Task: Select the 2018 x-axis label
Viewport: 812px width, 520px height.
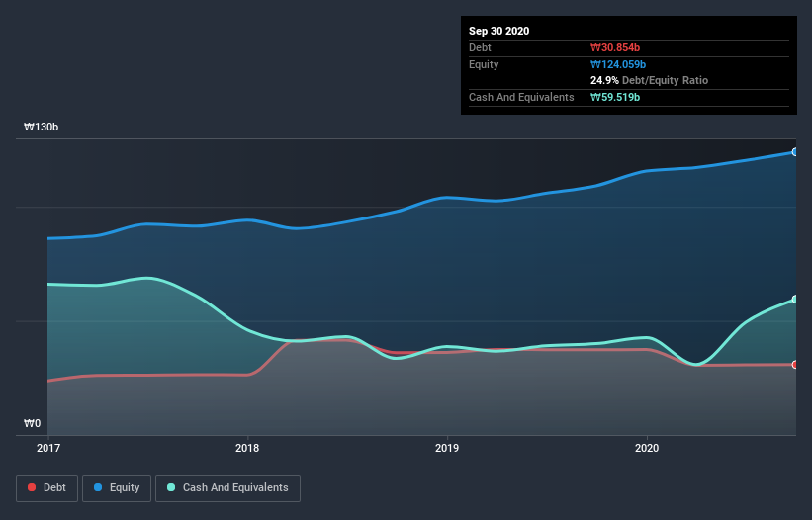Action: click(247, 448)
